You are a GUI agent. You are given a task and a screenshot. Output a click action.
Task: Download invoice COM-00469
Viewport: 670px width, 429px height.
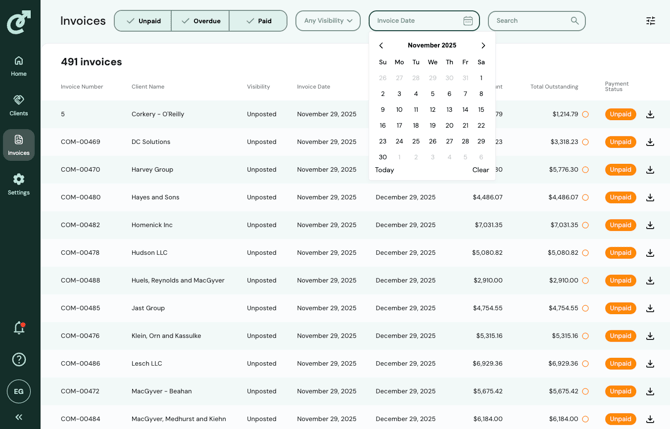tap(650, 142)
